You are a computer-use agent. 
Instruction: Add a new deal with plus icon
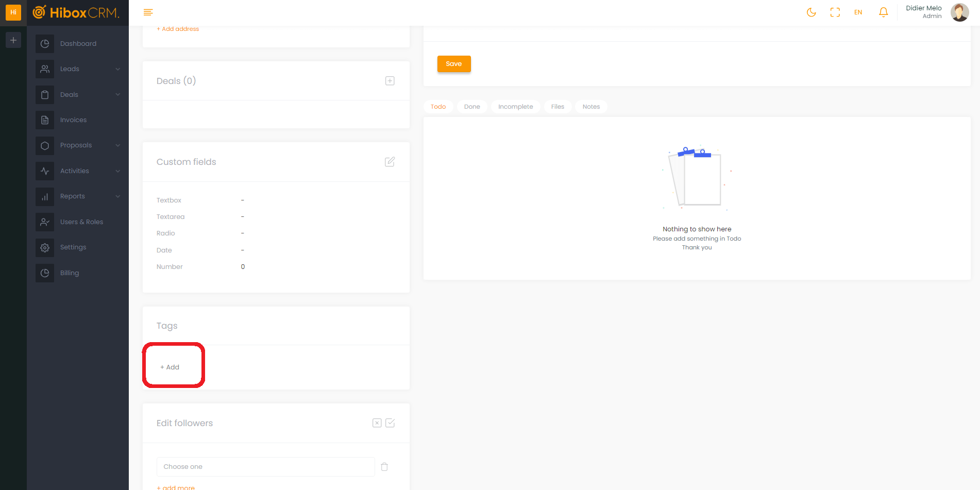390,81
